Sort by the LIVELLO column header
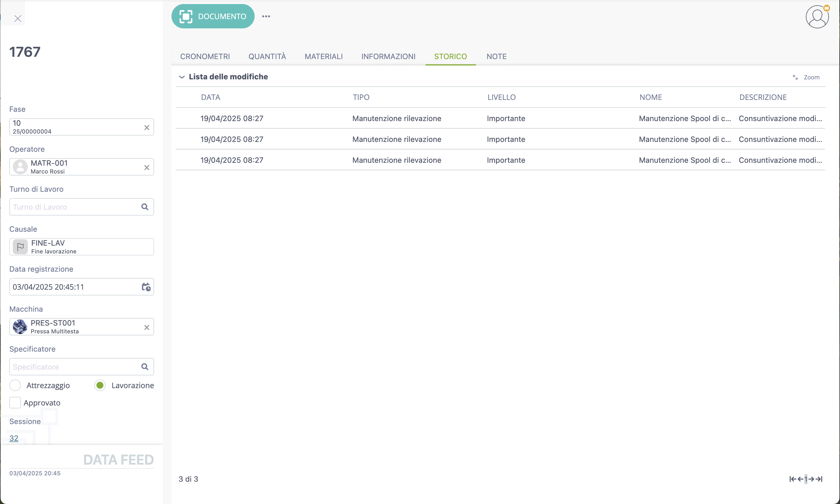Viewport: 840px width, 504px height. click(501, 98)
